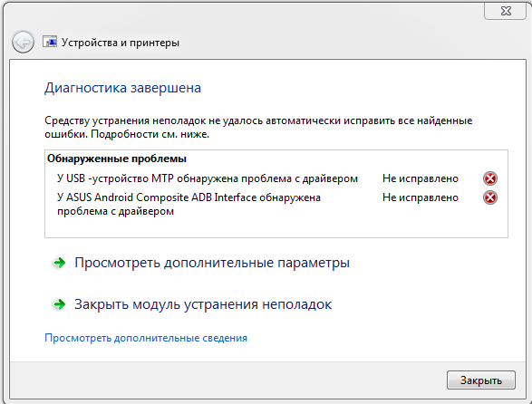Image resolution: width=532 pixels, height=404 pixels.
Task: Click the red error icon for USB MTP device
Action: (x=490, y=178)
